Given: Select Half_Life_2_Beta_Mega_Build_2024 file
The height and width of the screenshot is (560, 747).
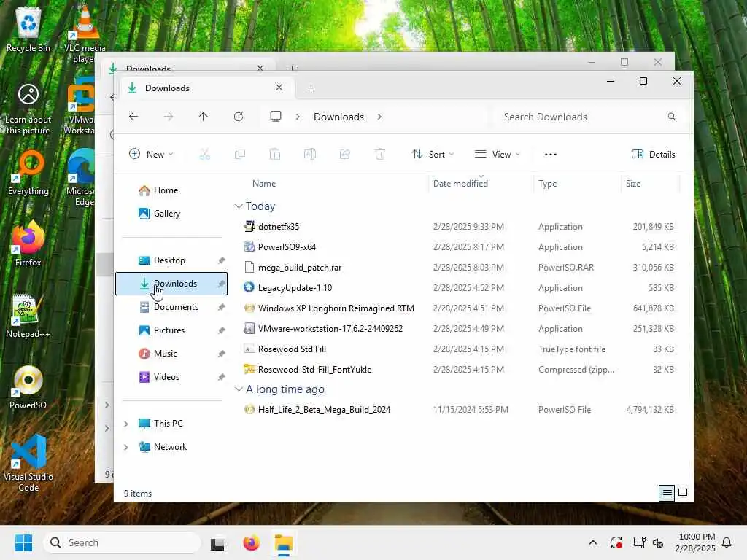Looking at the screenshot, I should tap(324, 410).
